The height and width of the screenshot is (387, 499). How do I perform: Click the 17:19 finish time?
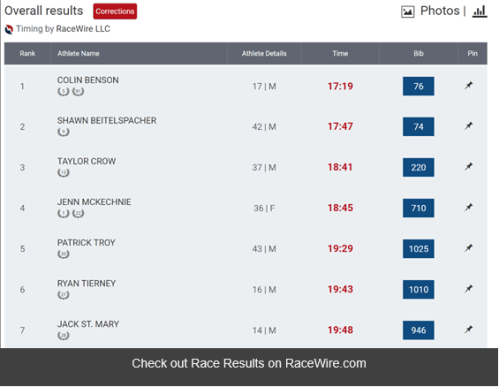(x=340, y=86)
